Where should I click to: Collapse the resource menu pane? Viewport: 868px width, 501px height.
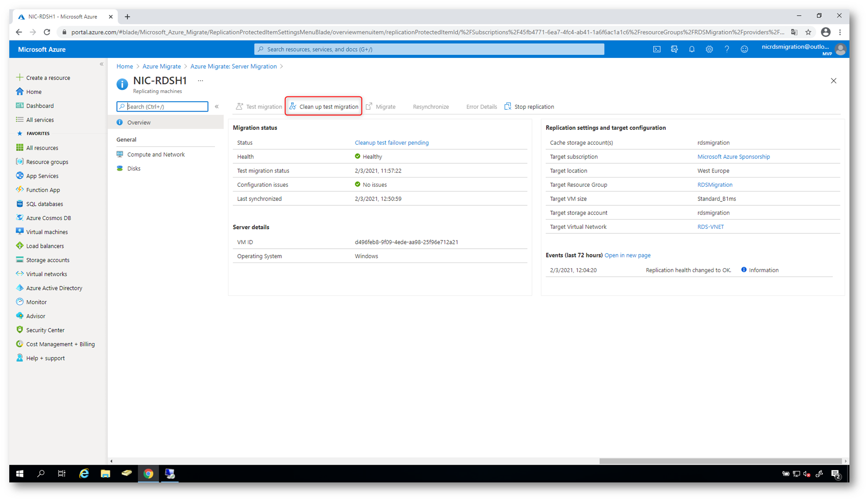[217, 107]
